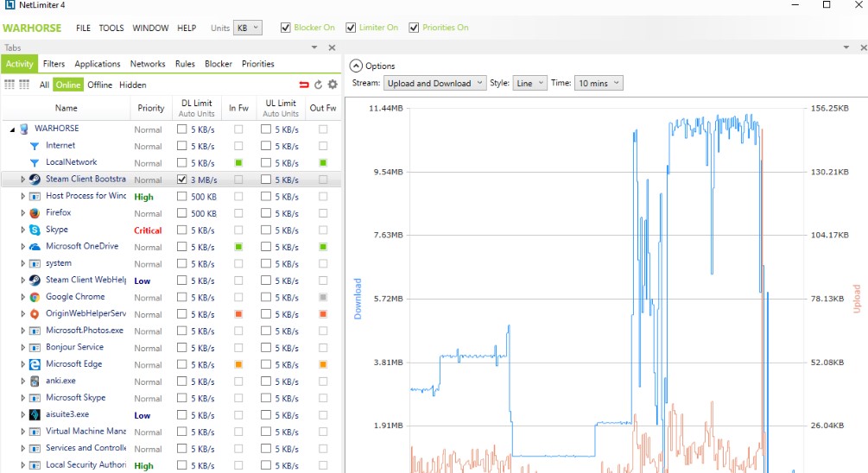This screenshot has height=473, width=868.
Task: Click the Firefox icon in the activity list
Action: point(35,213)
